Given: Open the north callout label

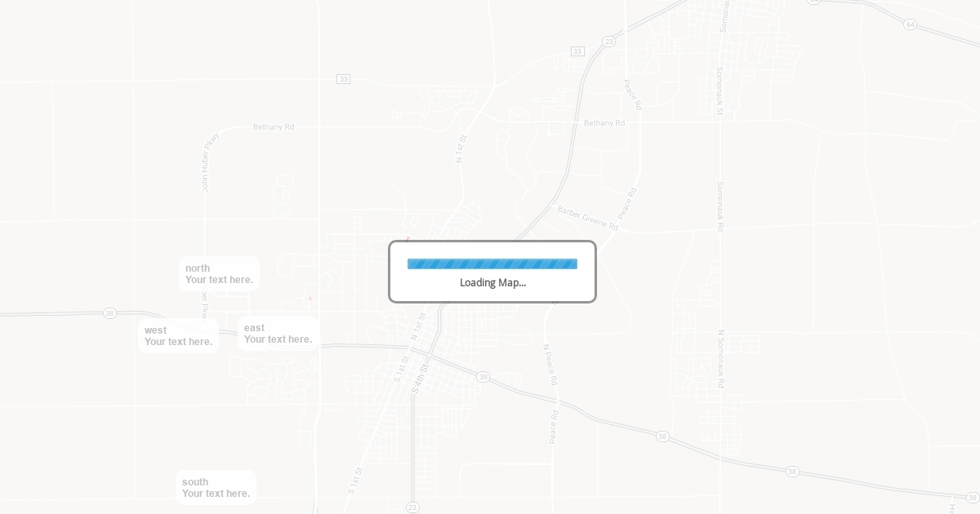Looking at the screenshot, I should click(x=219, y=274).
